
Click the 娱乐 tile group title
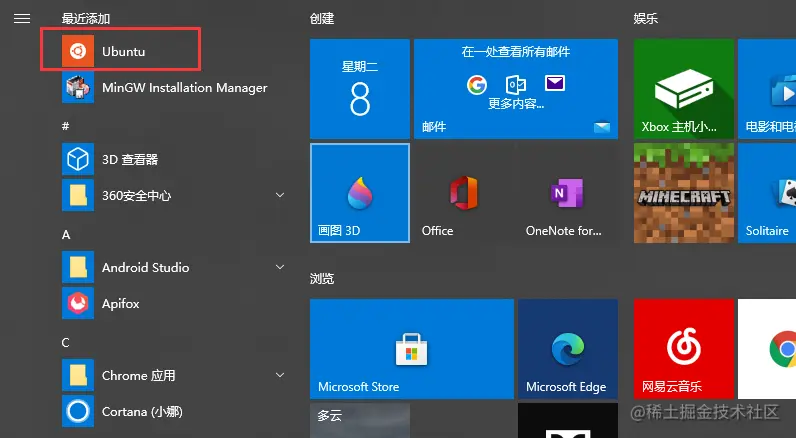coord(646,19)
